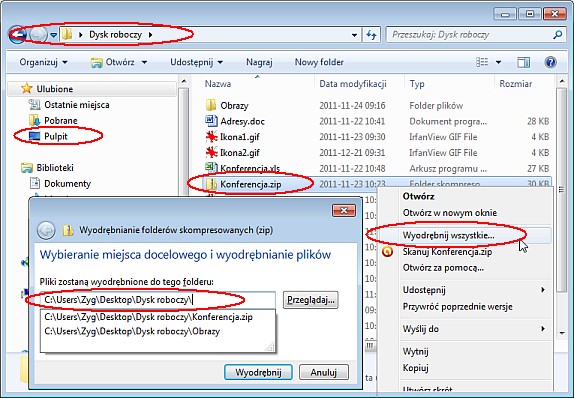Screen dimensions: 574x398
Task: Open the Udostępnij toolbar menu
Action: click(x=197, y=62)
